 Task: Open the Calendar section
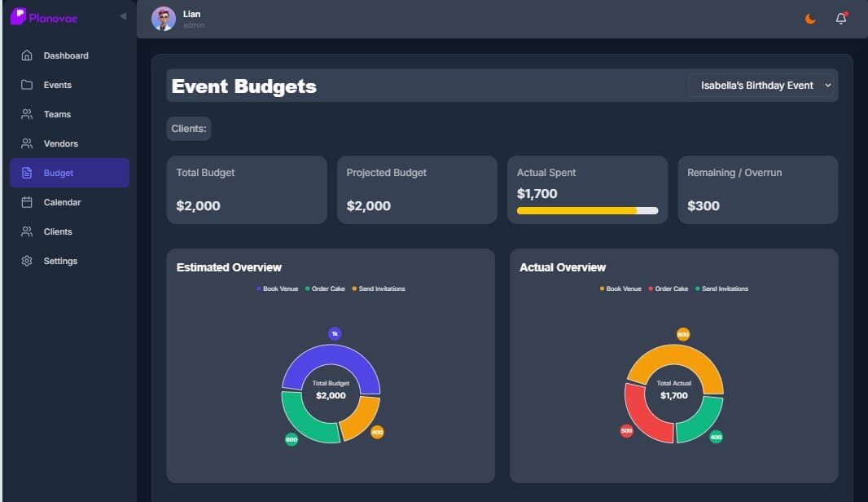tap(28, 202)
